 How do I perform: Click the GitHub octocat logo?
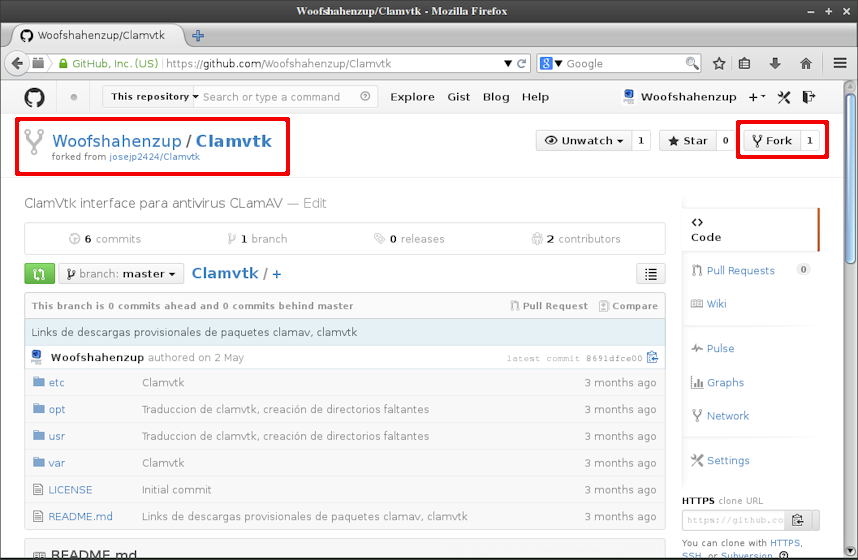point(34,97)
